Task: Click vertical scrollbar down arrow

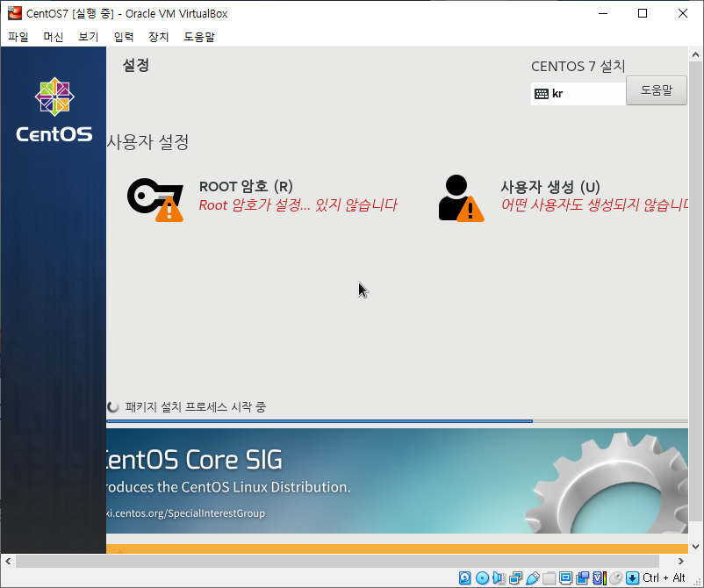Action: pos(696,546)
